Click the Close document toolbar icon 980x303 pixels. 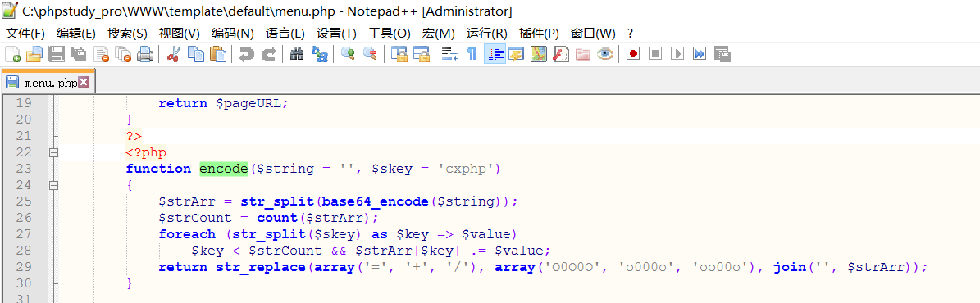coord(101,54)
